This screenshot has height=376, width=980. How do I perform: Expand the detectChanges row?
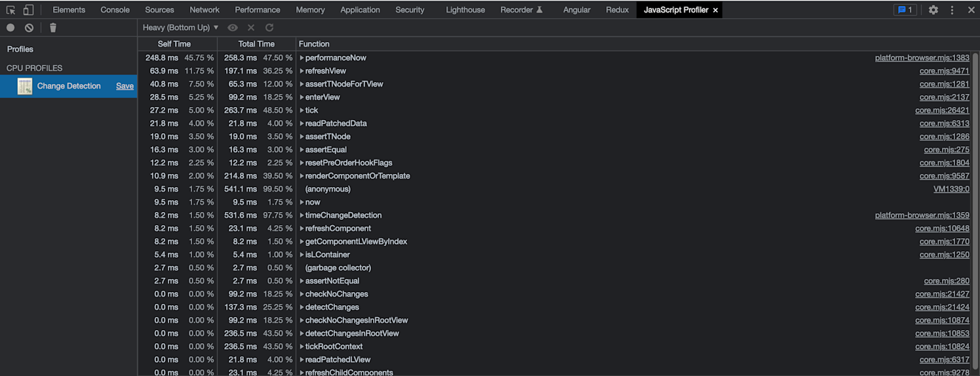pos(302,307)
